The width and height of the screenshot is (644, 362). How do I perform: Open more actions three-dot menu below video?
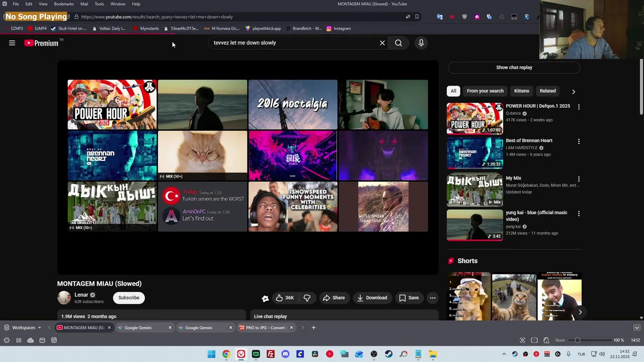432,298
